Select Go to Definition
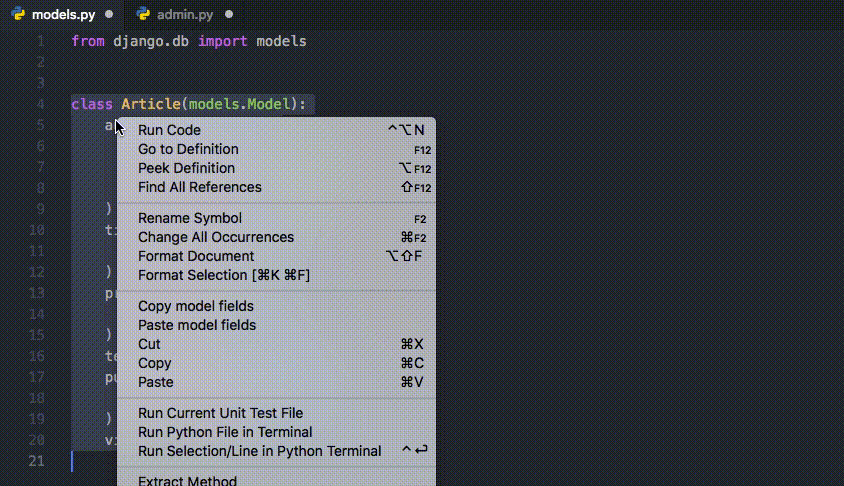 pyautogui.click(x=276, y=149)
